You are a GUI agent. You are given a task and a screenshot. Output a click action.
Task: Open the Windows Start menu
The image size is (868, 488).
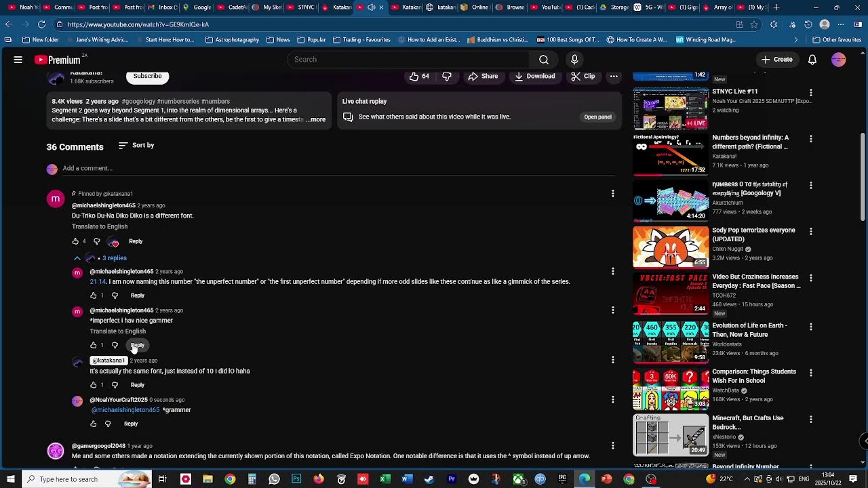(10, 479)
